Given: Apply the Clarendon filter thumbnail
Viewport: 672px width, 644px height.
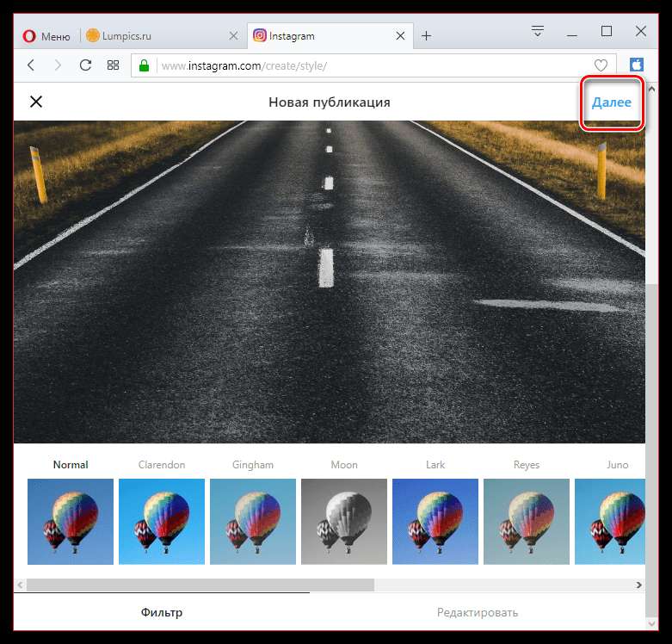Looking at the screenshot, I should click(x=162, y=522).
